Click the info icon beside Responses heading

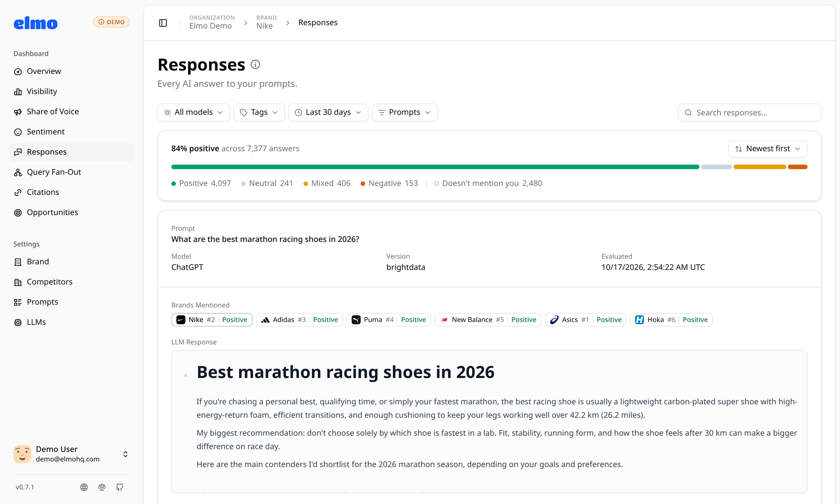point(255,65)
